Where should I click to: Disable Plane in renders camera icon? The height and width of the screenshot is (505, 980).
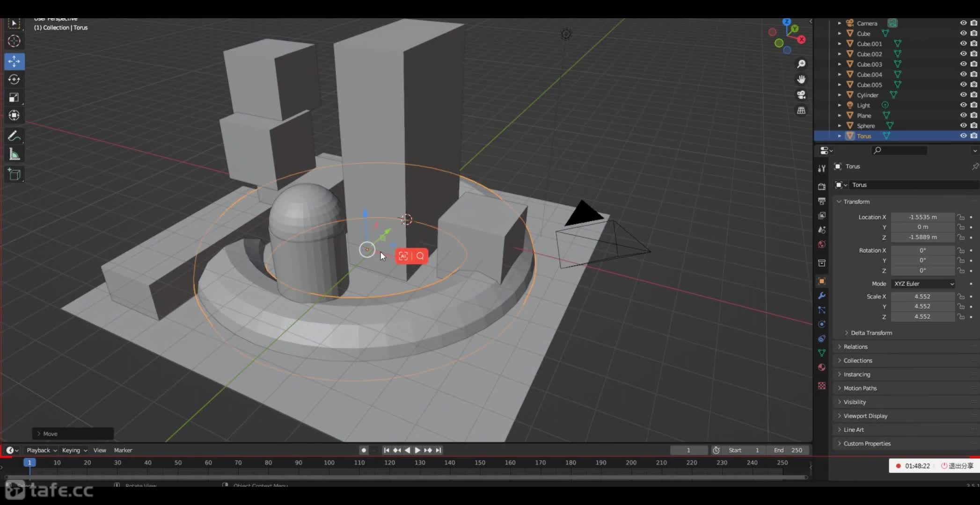(974, 115)
